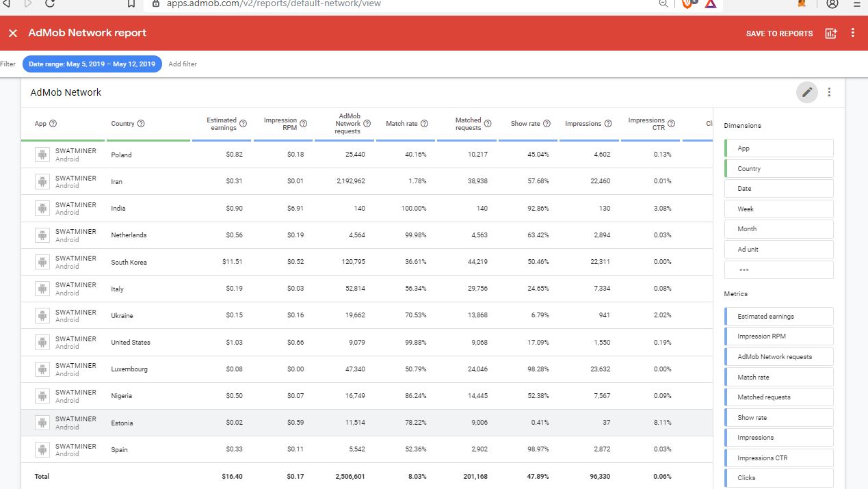Open browser profile account icon
868x489 pixels.
[x=832, y=3]
